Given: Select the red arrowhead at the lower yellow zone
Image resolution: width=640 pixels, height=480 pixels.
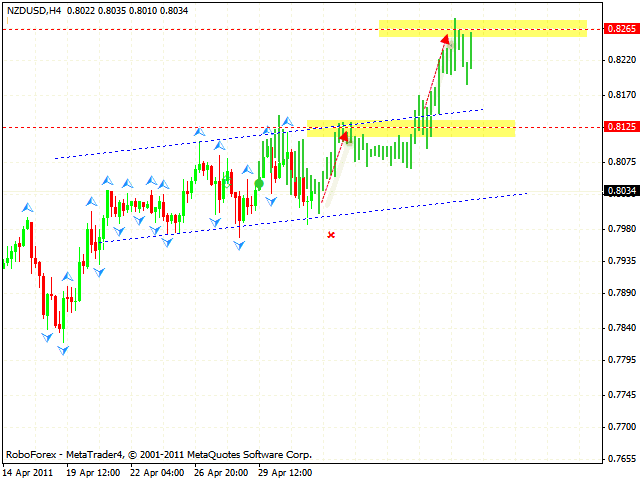Looking at the screenshot, I should point(343,137).
